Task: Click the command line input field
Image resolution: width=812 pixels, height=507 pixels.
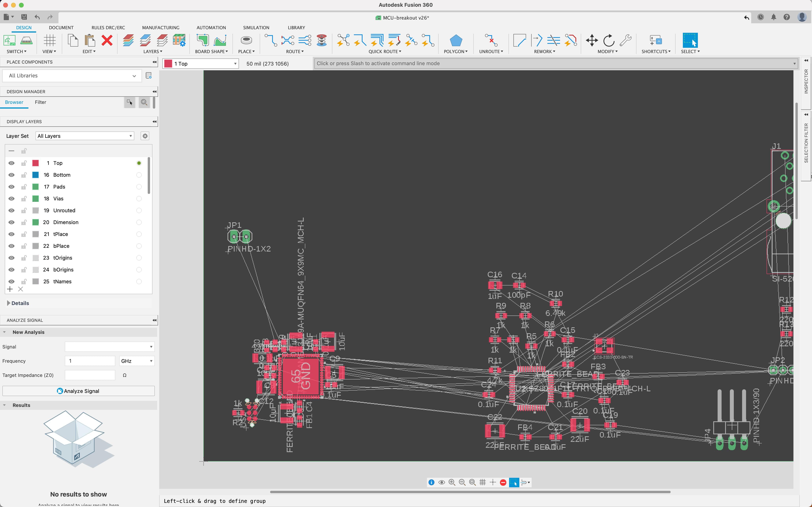Action: click(556, 63)
